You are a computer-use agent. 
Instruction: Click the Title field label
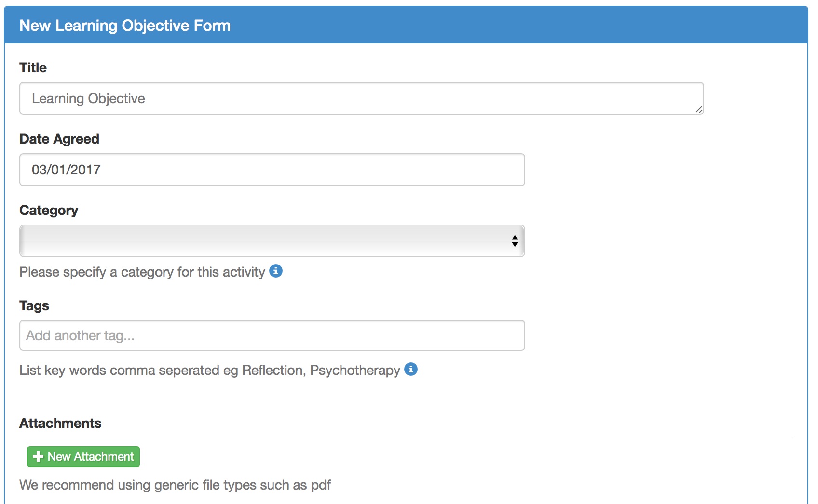[33, 67]
